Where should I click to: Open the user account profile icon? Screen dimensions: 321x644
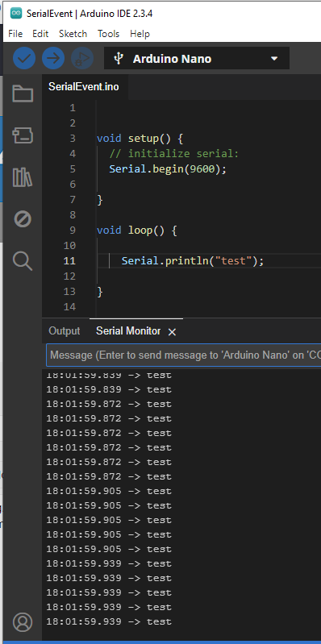(23, 622)
